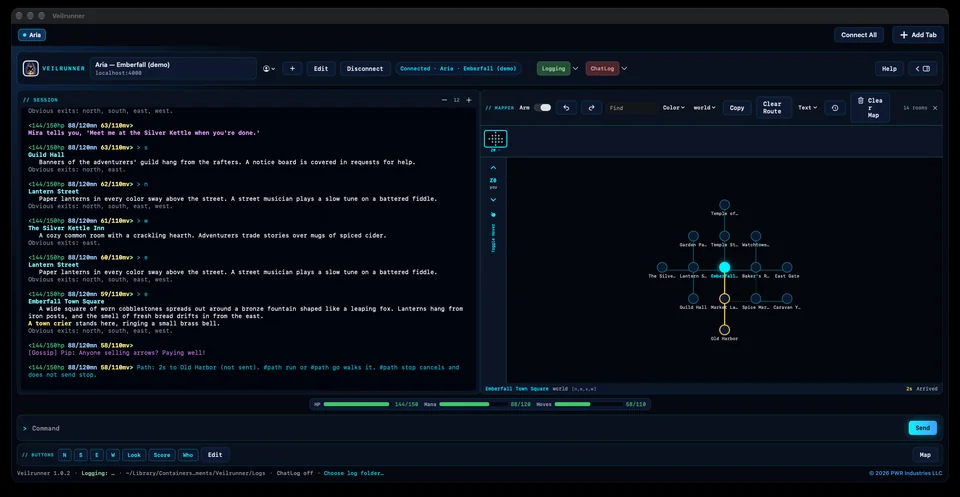Open mapper history clock icon
This screenshot has height=497, width=960.
pyautogui.click(x=835, y=108)
